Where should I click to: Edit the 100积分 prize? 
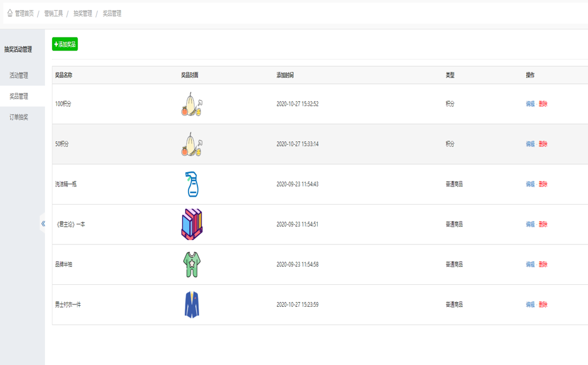pyautogui.click(x=530, y=104)
